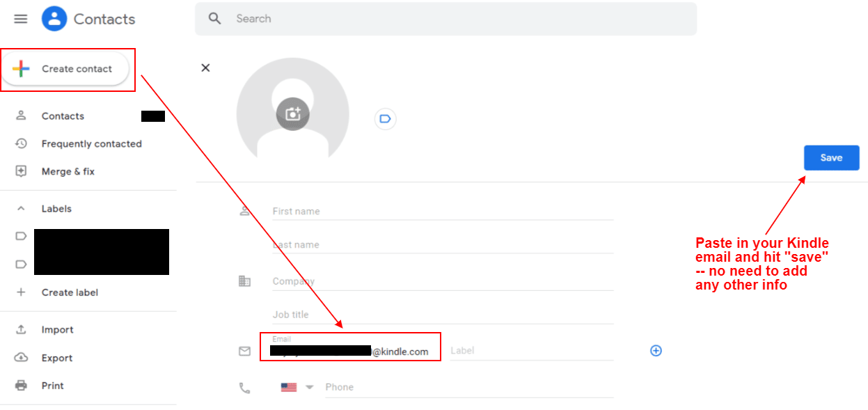Click the label tag icon beside avatar
Image resolution: width=868 pixels, height=410 pixels.
tap(385, 119)
